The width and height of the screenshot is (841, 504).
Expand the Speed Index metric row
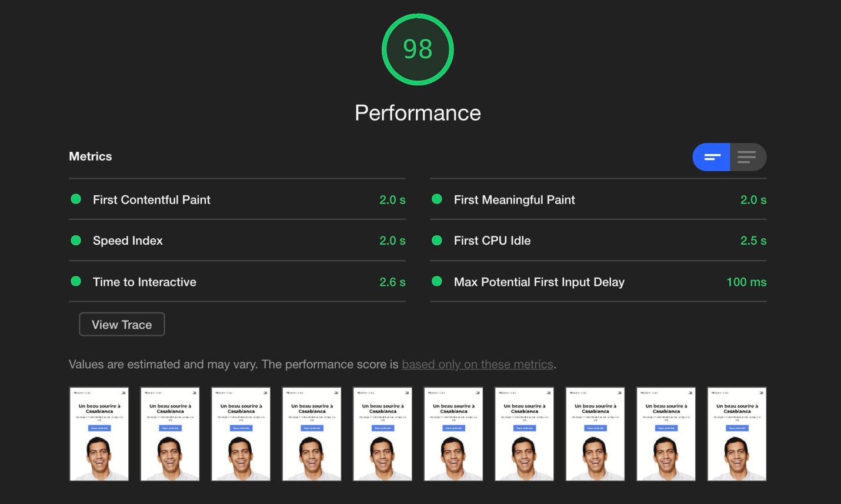tap(237, 241)
